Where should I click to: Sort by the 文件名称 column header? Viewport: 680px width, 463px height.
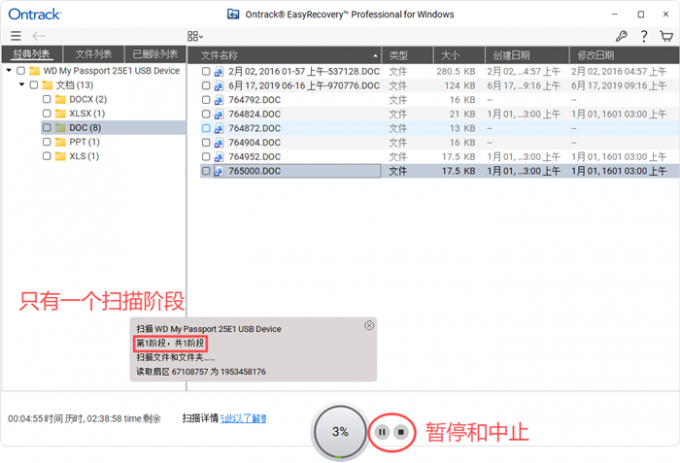point(284,55)
